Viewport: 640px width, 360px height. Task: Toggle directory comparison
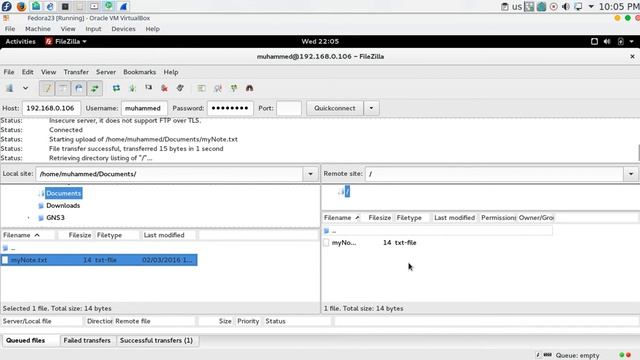pyautogui.click(x=218, y=88)
